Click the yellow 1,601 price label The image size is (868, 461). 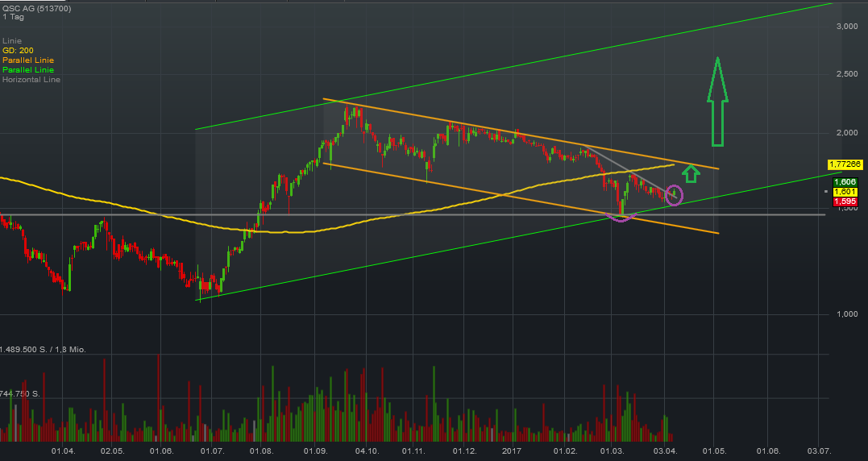click(845, 192)
